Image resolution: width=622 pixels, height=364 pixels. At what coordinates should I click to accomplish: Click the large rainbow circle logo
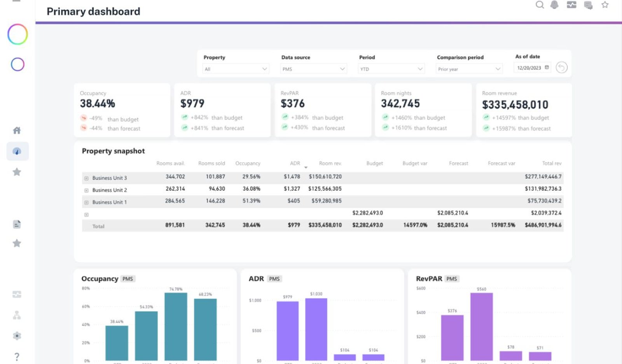(17, 34)
